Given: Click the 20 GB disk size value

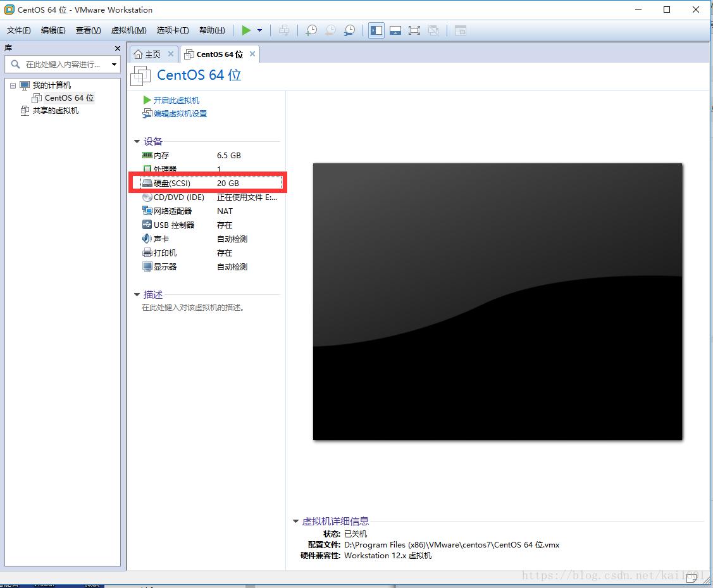Looking at the screenshot, I should [228, 184].
